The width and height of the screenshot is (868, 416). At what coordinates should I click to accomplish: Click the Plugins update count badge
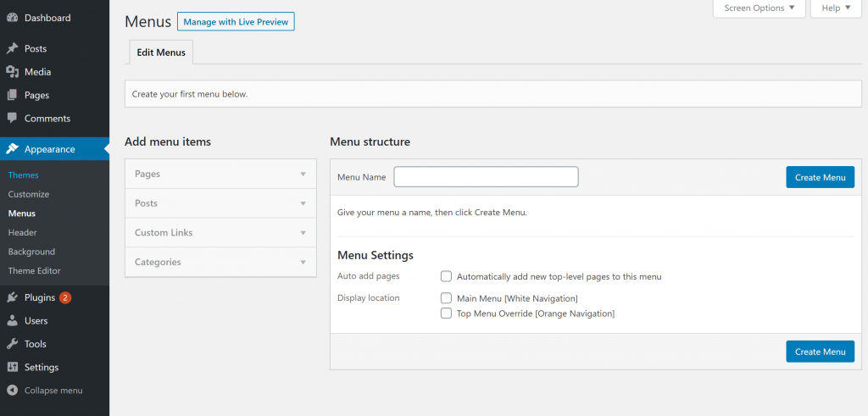pyautogui.click(x=65, y=297)
